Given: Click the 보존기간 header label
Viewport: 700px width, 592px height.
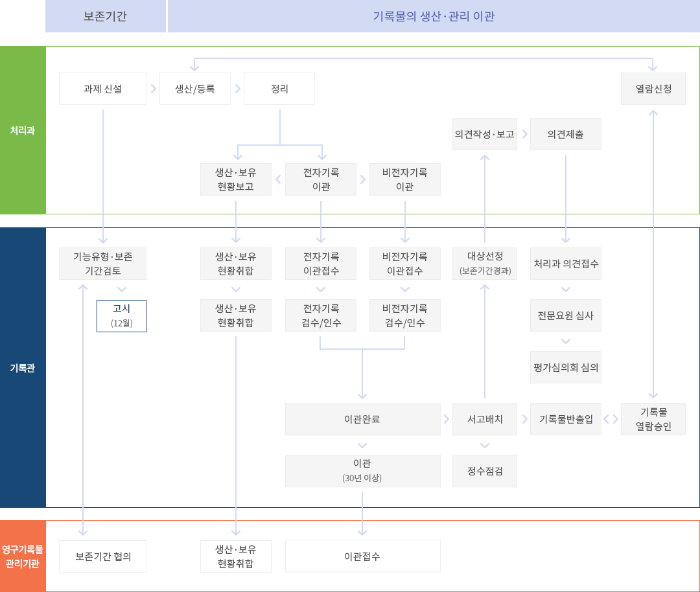Looking at the screenshot, I should click(x=105, y=17).
